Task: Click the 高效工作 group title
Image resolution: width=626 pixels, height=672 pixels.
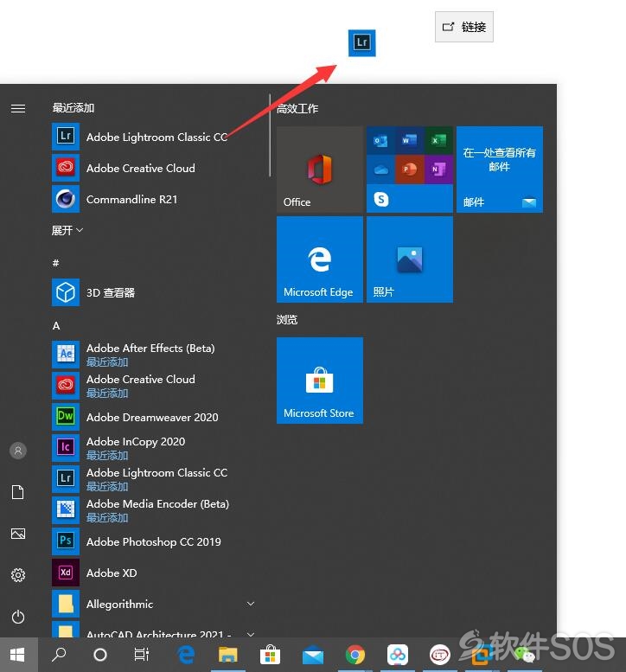Action: [297, 108]
